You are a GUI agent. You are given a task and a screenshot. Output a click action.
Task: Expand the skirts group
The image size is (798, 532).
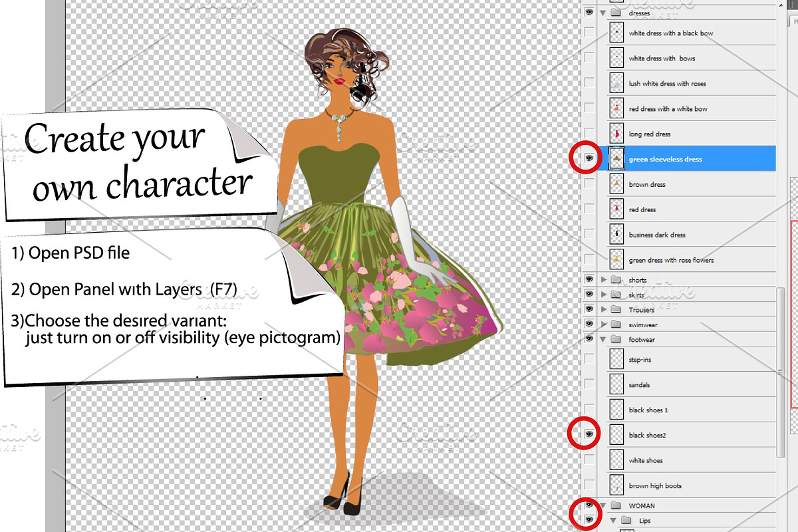click(604, 295)
